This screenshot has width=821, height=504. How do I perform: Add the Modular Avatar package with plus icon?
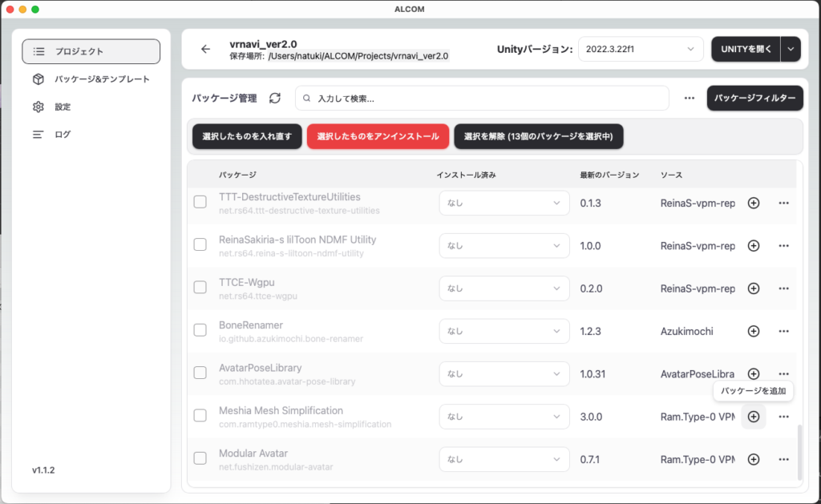click(753, 459)
